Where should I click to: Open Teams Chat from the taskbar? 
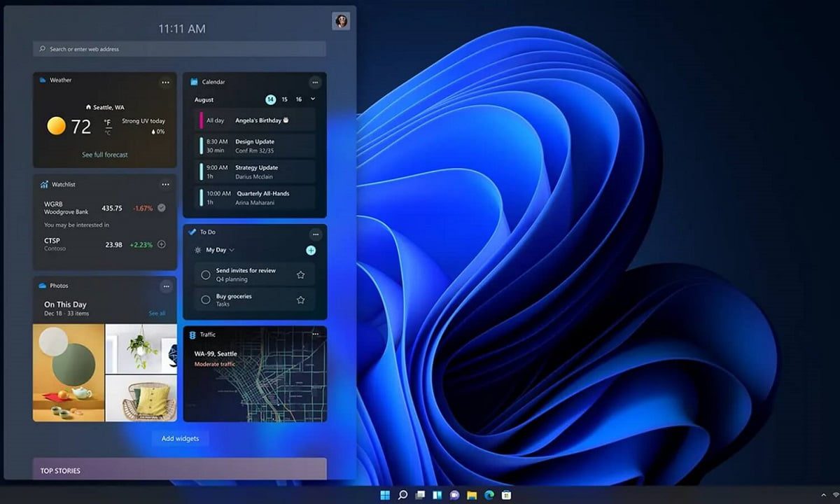point(454,495)
